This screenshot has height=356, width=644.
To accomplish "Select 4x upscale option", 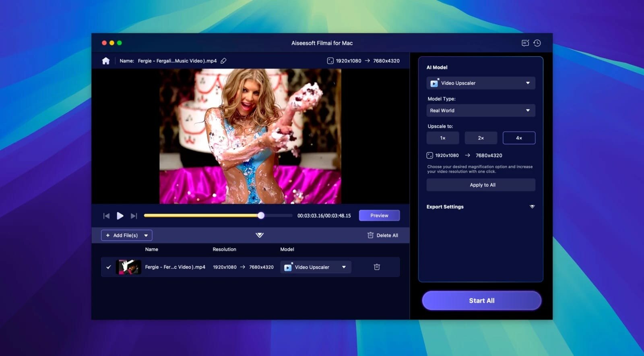I will click(519, 138).
